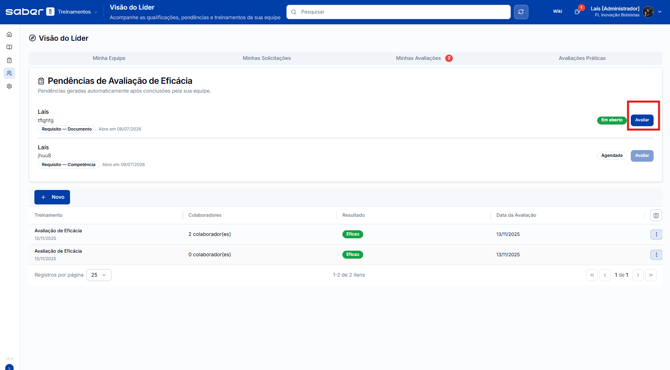This screenshot has height=370, width=670.
Task: Expand the Treinamentos module dropdown
Action: point(77,12)
